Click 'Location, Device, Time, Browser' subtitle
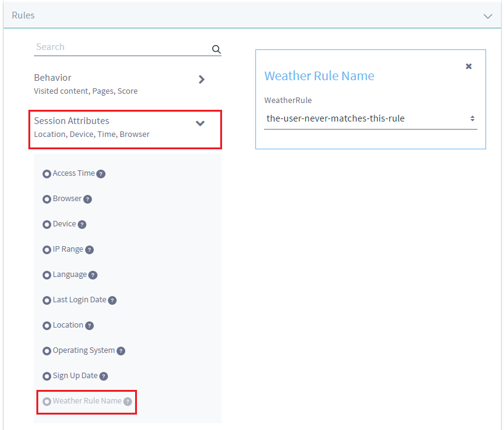 click(91, 134)
